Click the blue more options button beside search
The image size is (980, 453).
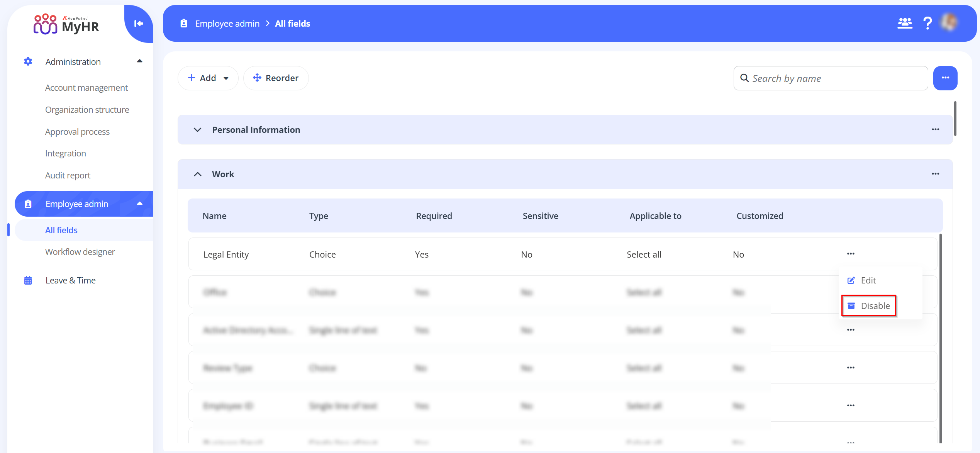pyautogui.click(x=945, y=78)
